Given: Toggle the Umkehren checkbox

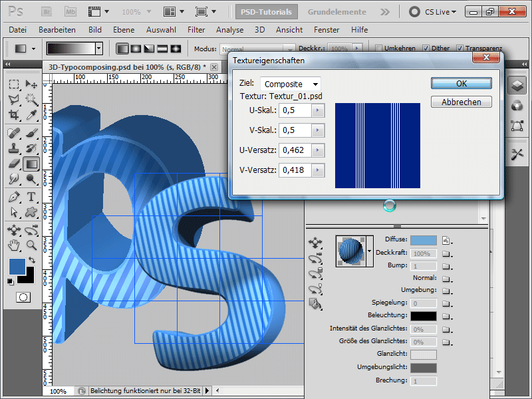Looking at the screenshot, I should (x=379, y=48).
